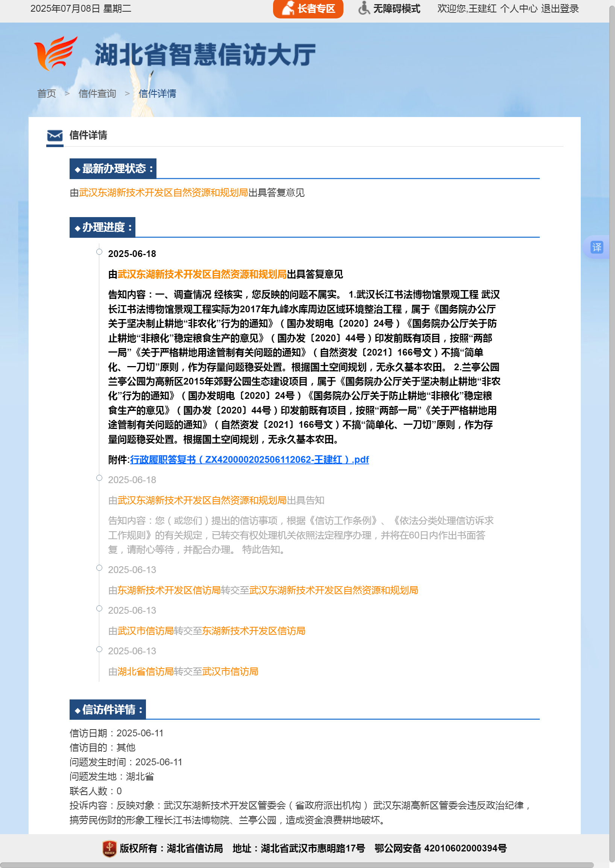Download the 行政履职答复书 PDF attachment
The width and height of the screenshot is (615, 868).
[249, 459]
